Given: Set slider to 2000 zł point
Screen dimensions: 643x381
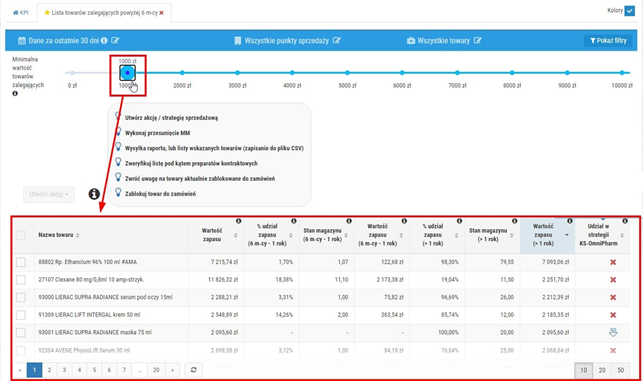Looking at the screenshot, I should point(182,73).
